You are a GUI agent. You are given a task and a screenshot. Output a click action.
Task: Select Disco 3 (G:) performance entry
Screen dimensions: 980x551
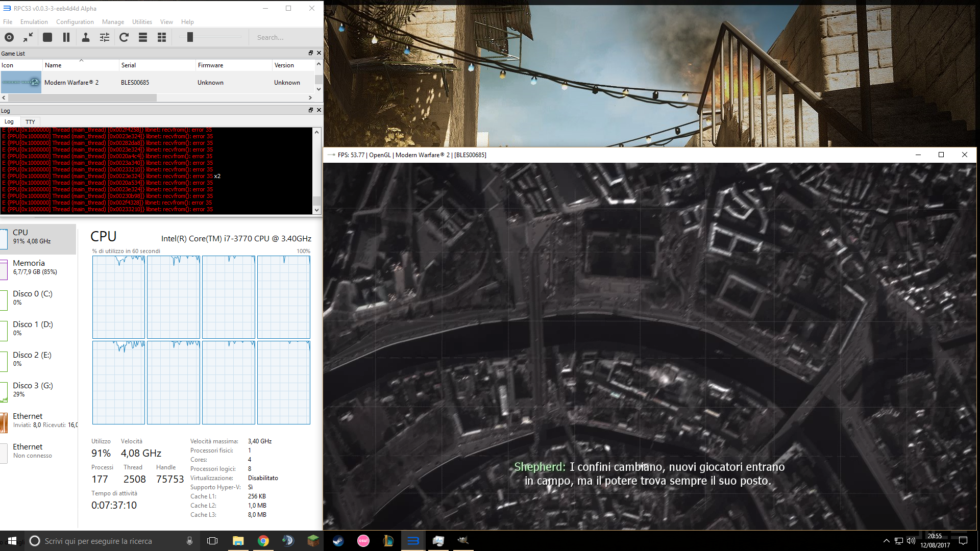click(x=33, y=389)
